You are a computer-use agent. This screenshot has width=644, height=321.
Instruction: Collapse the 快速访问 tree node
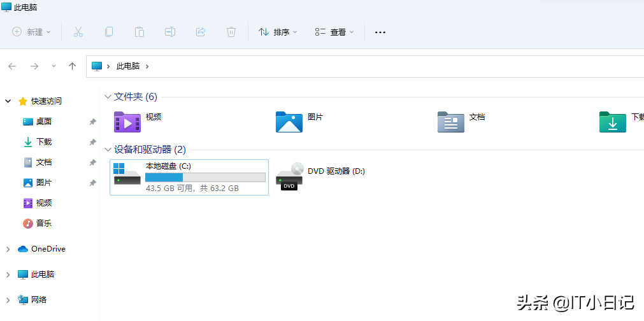8,101
